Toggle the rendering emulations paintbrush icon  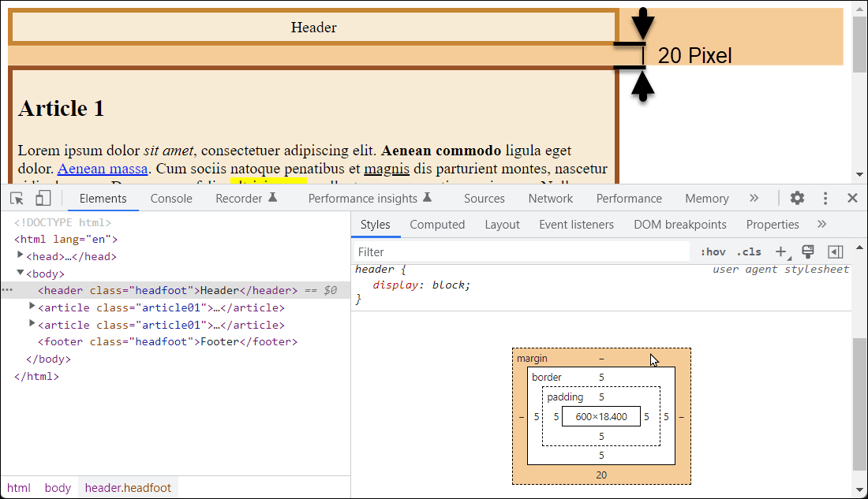[x=807, y=251]
